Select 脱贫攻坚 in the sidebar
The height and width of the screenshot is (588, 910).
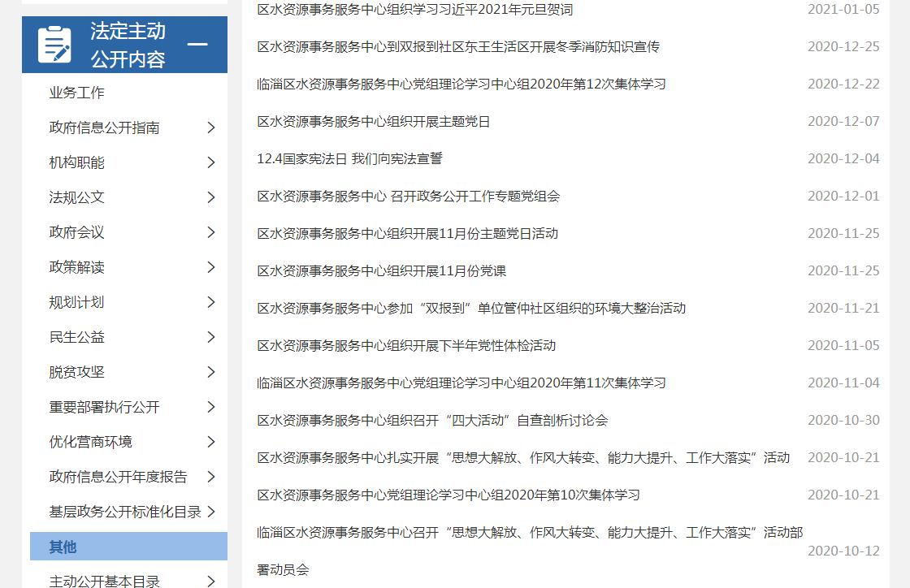point(76,372)
